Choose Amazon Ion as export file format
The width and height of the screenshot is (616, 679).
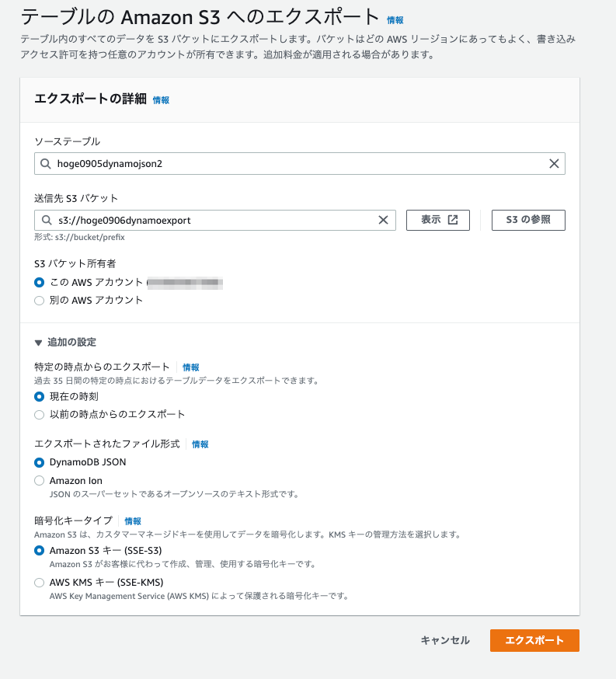[40, 479]
